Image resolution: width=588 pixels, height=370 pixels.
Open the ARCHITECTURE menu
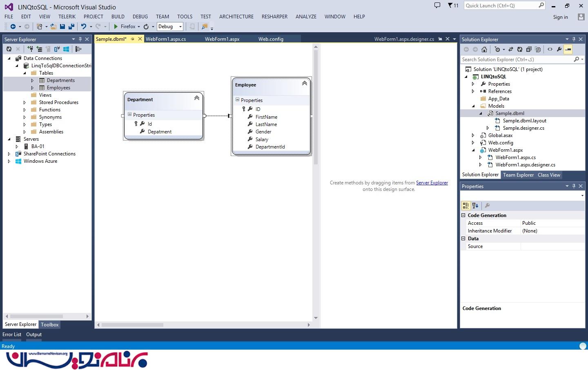coord(236,17)
